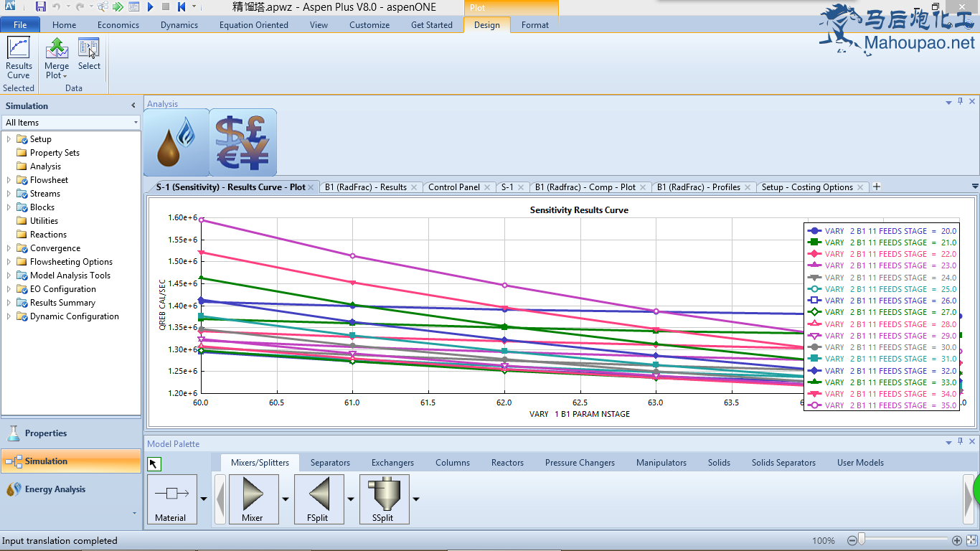Screen dimensions: 980x551
Task: Select legend entry FEEDS STAGE = 35.0
Action: point(882,405)
